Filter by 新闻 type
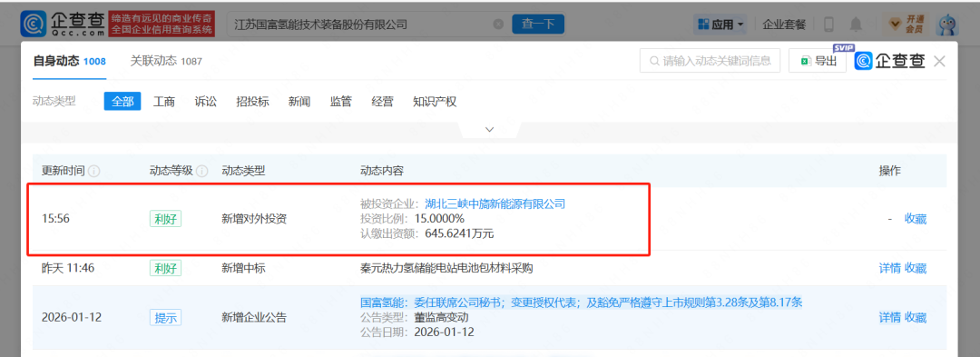The image size is (980, 357). pyautogui.click(x=299, y=101)
